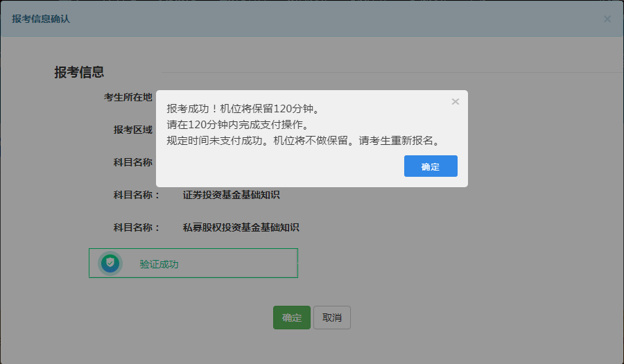Viewport: 624px width, 364px height.
Task: Click the 请在120分钟内完成支付操作 message line
Action: click(238, 125)
